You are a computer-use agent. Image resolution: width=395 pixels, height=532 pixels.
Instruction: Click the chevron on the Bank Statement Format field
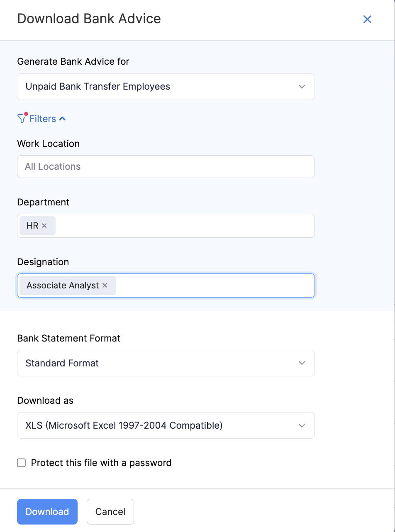pyautogui.click(x=302, y=363)
